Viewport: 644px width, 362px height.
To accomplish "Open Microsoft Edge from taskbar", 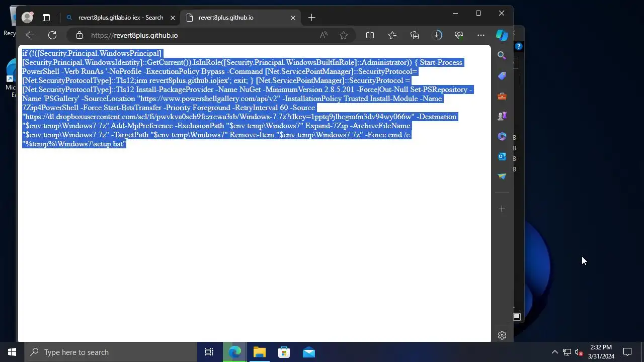I will pyautogui.click(x=235, y=352).
